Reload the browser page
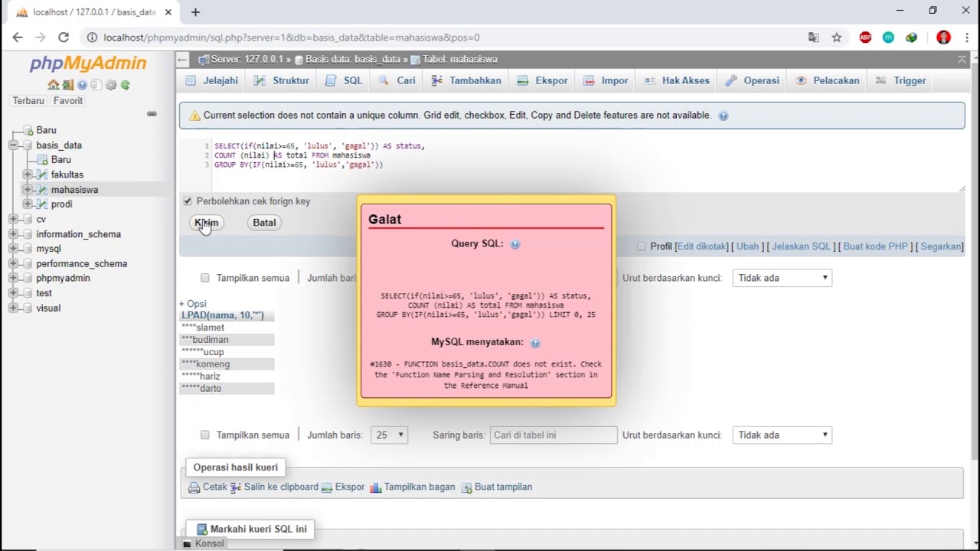 click(64, 37)
